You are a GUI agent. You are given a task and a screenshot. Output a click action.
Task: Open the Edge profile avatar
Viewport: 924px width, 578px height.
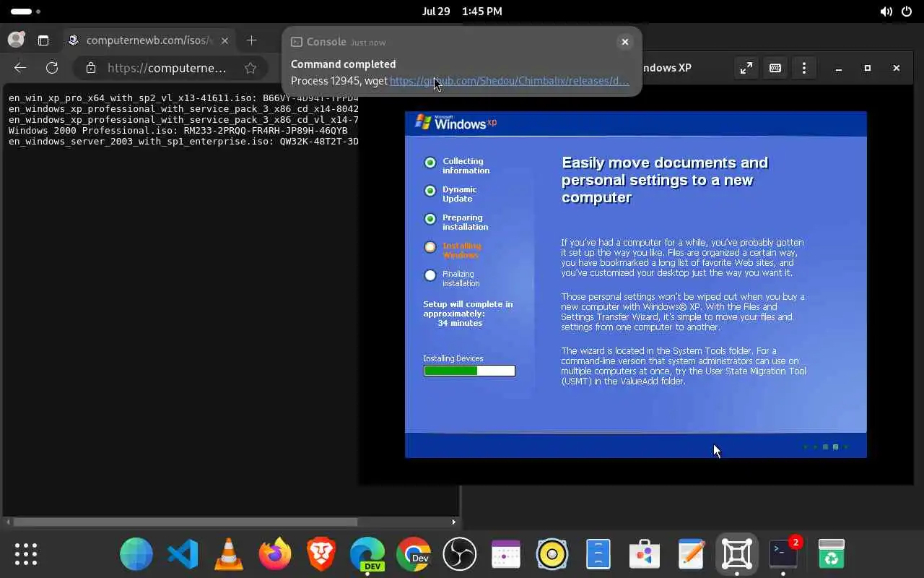[16, 40]
